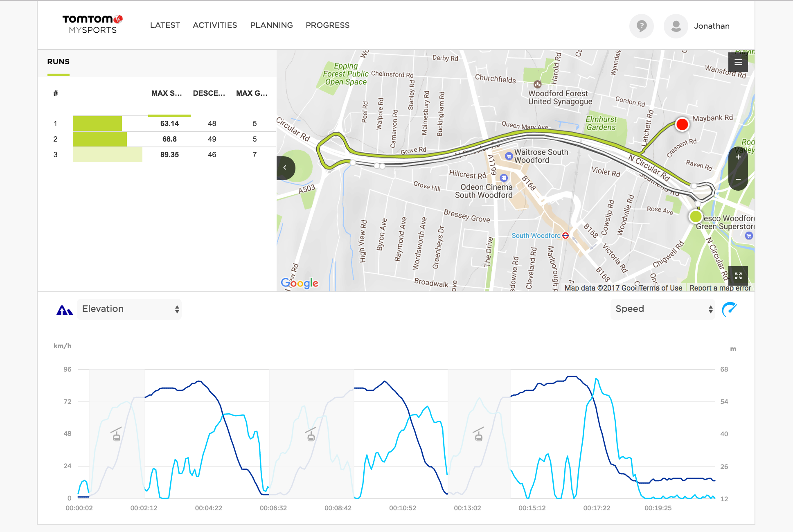This screenshot has height=532, width=793.
Task: Collapse the map using left chevron
Action: pyautogui.click(x=285, y=168)
